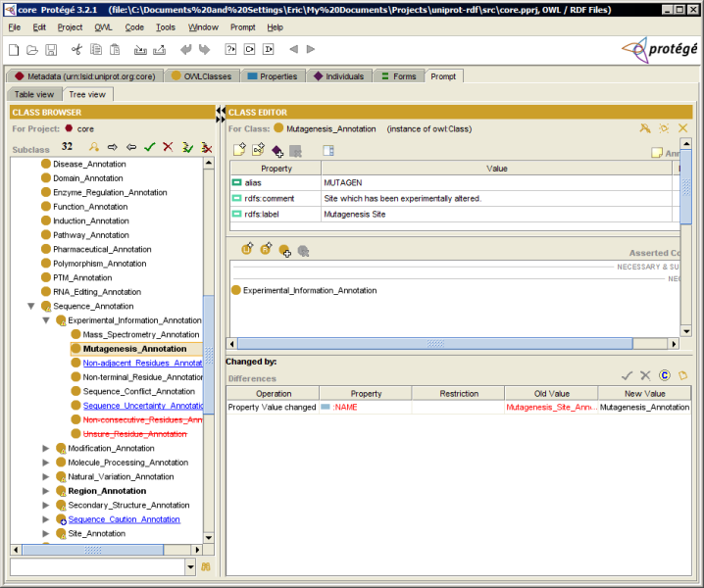
Task: Collapse the Experimental_Information_Annotation node
Action: click(x=46, y=320)
